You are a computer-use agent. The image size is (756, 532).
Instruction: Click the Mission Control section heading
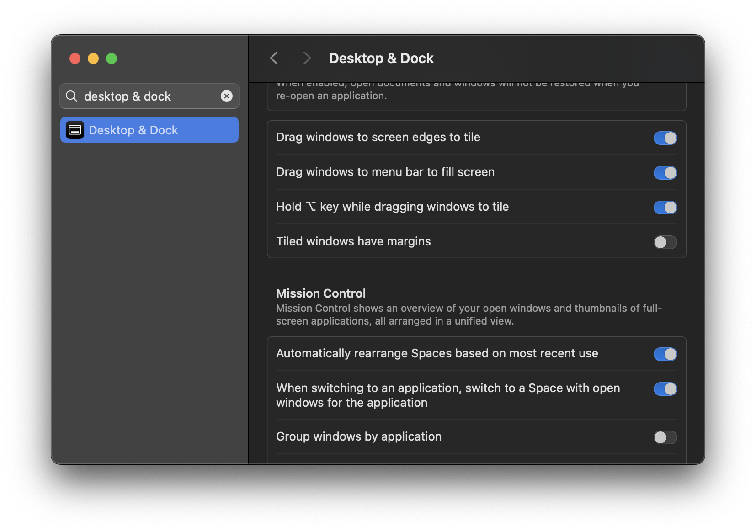click(321, 293)
